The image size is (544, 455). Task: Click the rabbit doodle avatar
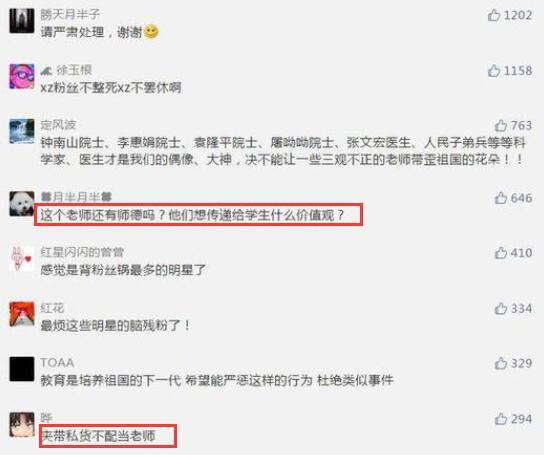(x=22, y=259)
